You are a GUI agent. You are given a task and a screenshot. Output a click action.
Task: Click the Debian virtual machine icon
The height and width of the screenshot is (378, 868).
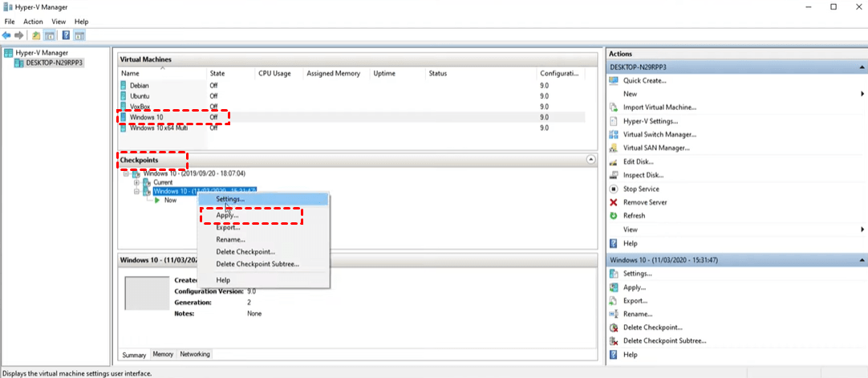click(124, 86)
